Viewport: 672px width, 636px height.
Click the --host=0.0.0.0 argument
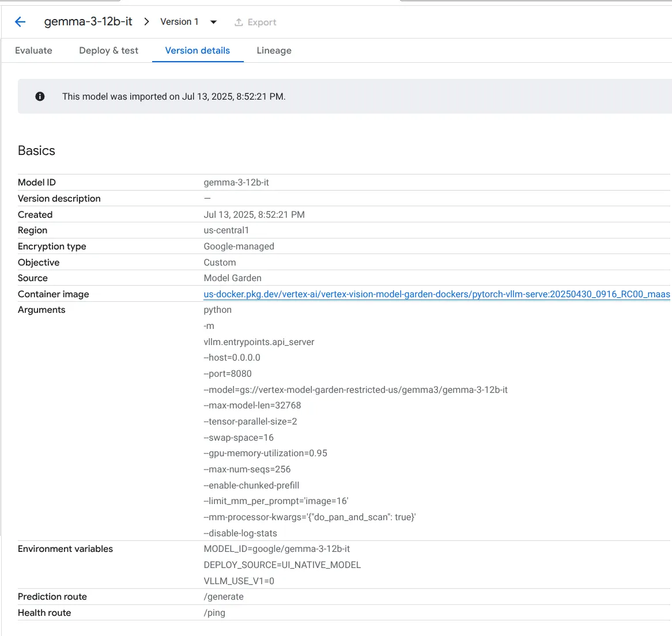(x=232, y=358)
